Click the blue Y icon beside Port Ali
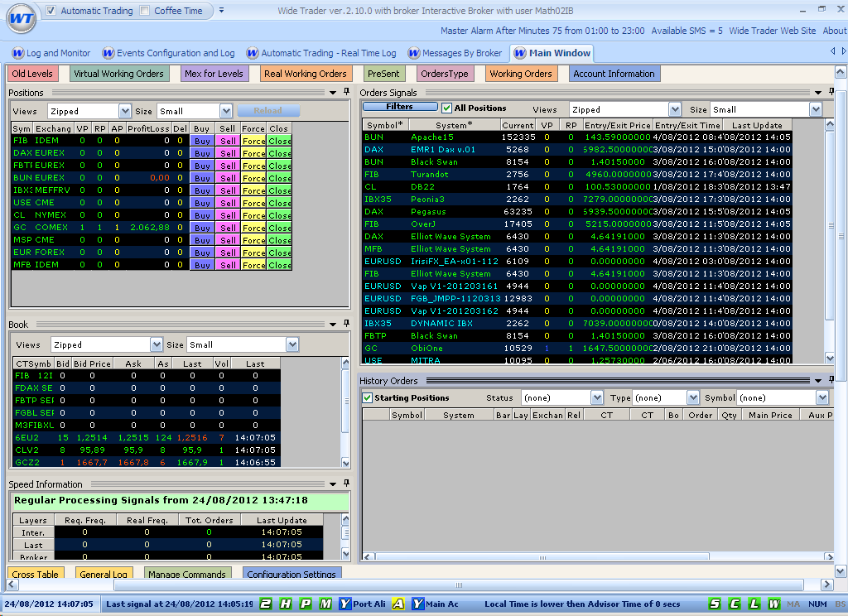 coord(345,604)
